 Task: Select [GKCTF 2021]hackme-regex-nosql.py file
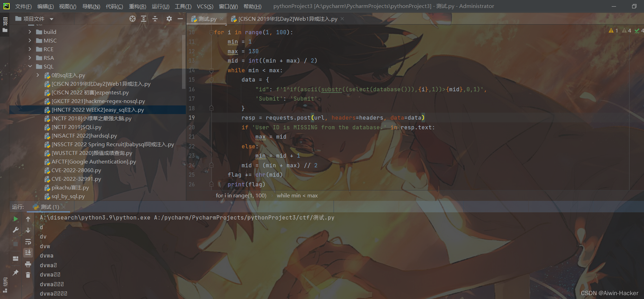click(x=98, y=101)
